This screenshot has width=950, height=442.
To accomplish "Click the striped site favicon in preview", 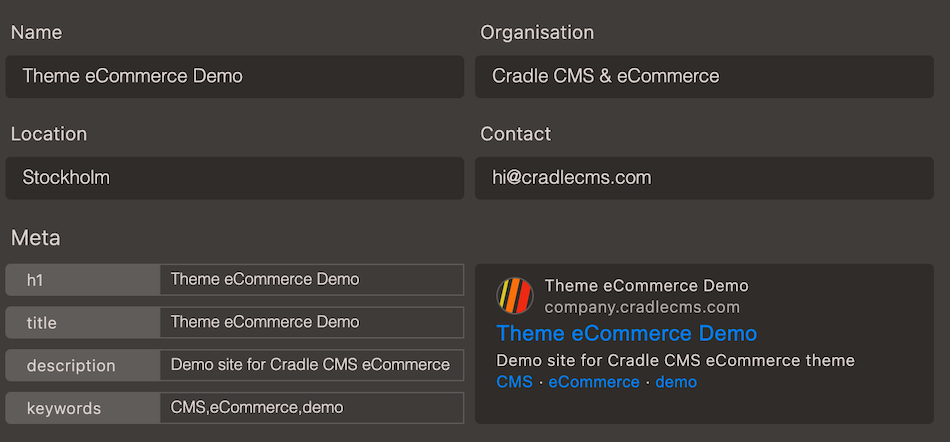I will tap(515, 295).
